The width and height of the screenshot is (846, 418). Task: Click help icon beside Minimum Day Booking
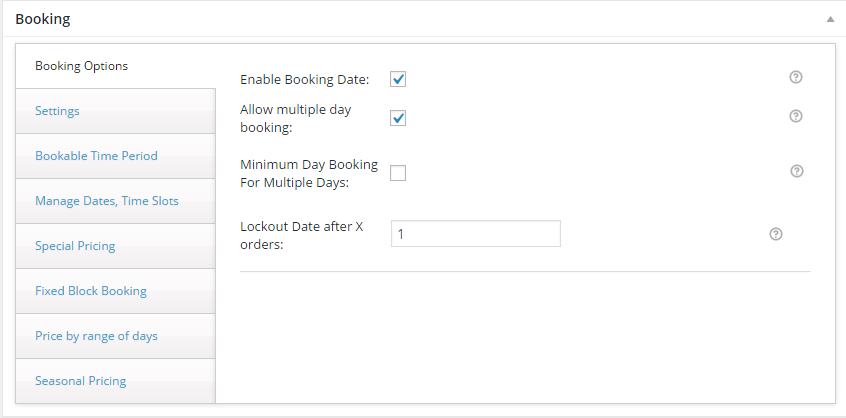tap(797, 171)
